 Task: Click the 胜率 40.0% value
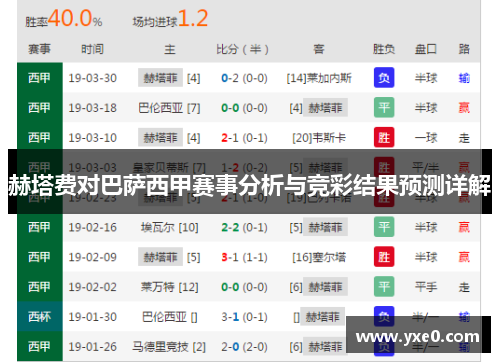tap(64, 19)
